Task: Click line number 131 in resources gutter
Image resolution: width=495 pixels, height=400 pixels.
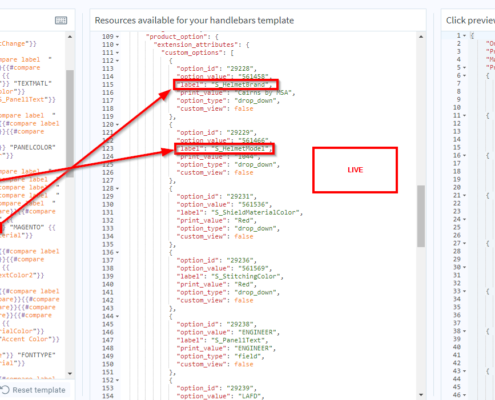Action: tap(108, 213)
